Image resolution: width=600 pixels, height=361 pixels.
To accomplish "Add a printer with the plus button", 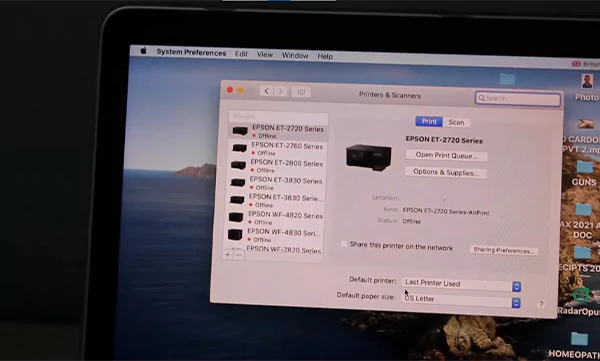I will click(228, 255).
